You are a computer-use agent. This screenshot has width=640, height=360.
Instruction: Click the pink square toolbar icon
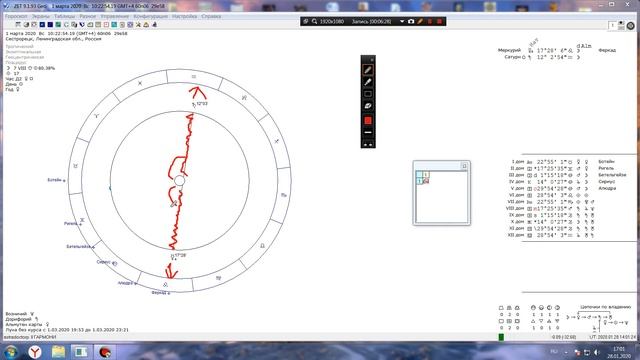106,25
